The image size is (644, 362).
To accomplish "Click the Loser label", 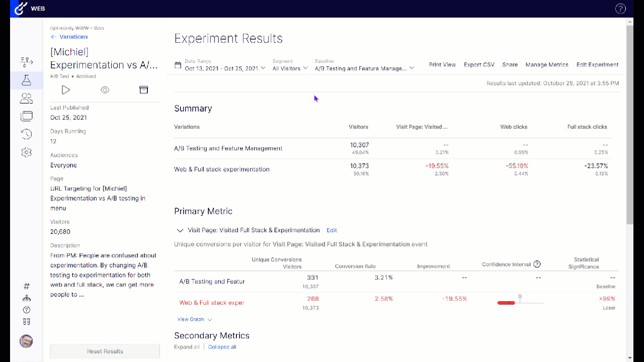I will coord(609,308).
